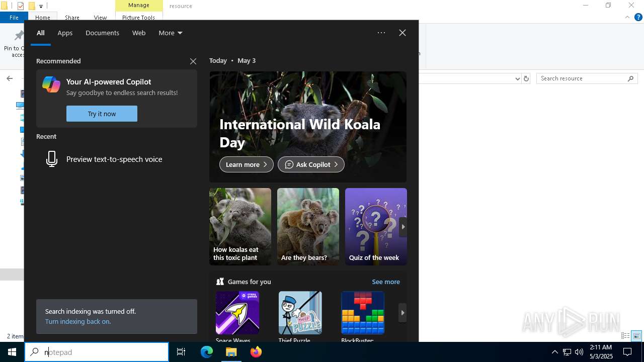Image resolution: width=644 pixels, height=362 pixels.
Task: Show hidden system tray icons
Action: tap(554, 352)
